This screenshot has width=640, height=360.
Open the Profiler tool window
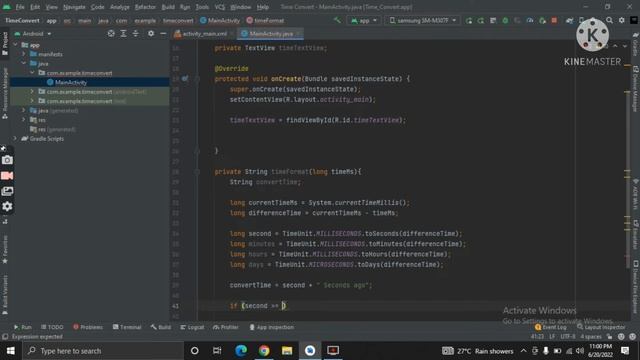225,327
